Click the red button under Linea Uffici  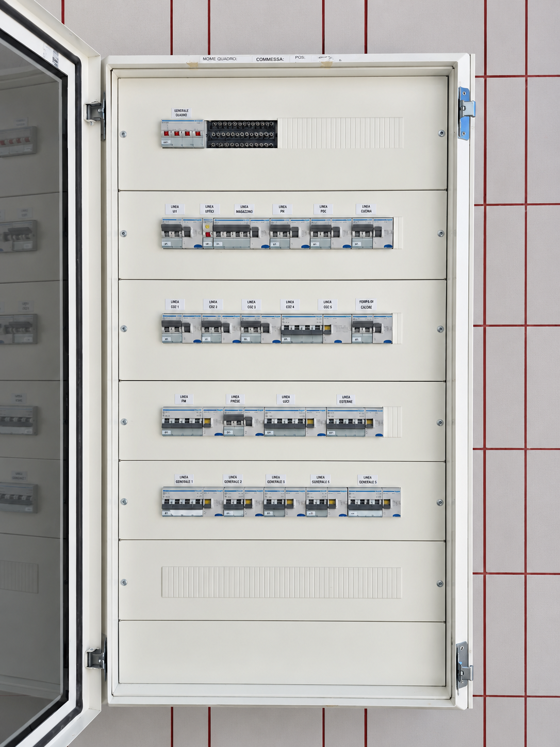(x=208, y=234)
